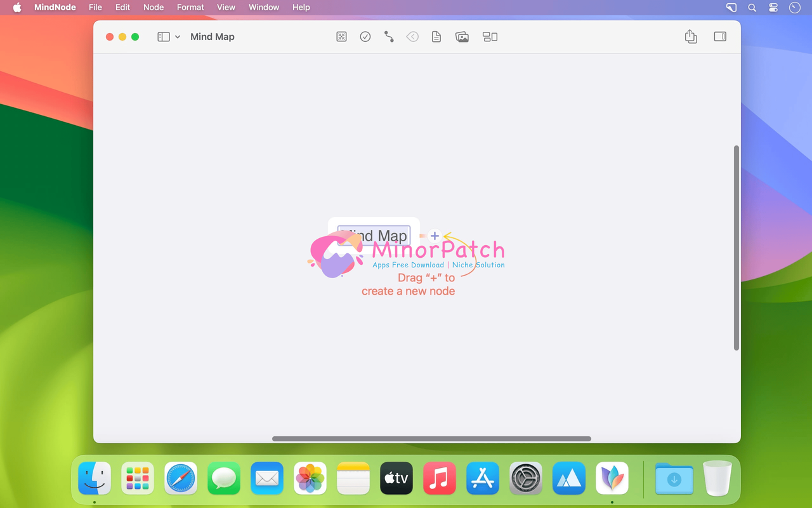Open Notes from the Dock
The image size is (812, 508).
353,478
